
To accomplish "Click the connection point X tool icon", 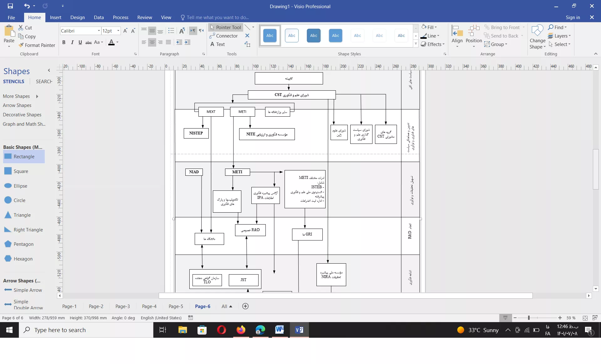I will (x=247, y=36).
